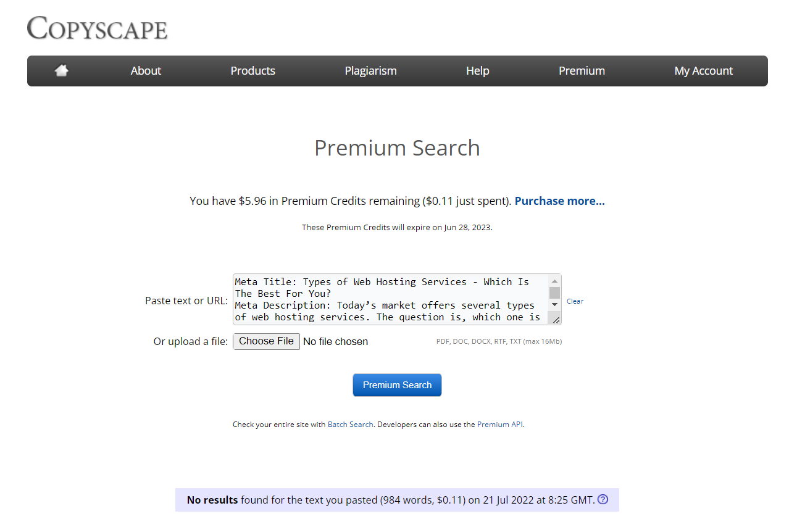The image size is (797, 532).
Task: Click the '$5.96 in Premium Credits remaining' text
Action: tap(330, 201)
